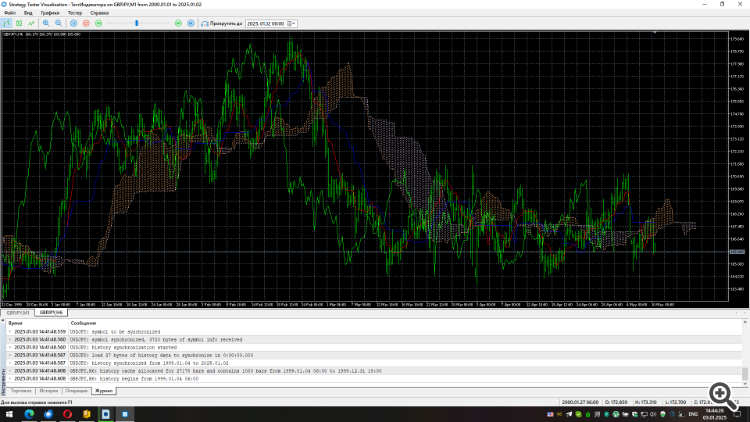Zoom in on the chart
750x422 pixels.
pyautogui.click(x=46, y=23)
